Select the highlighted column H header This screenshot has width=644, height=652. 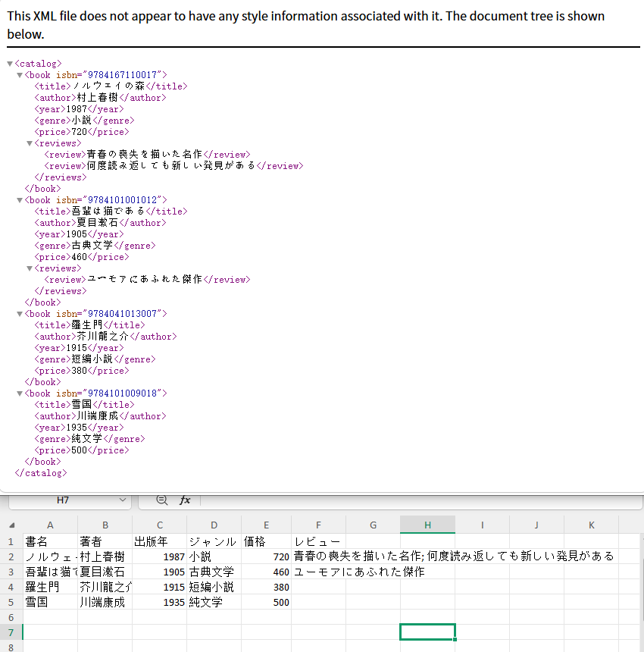click(427, 525)
